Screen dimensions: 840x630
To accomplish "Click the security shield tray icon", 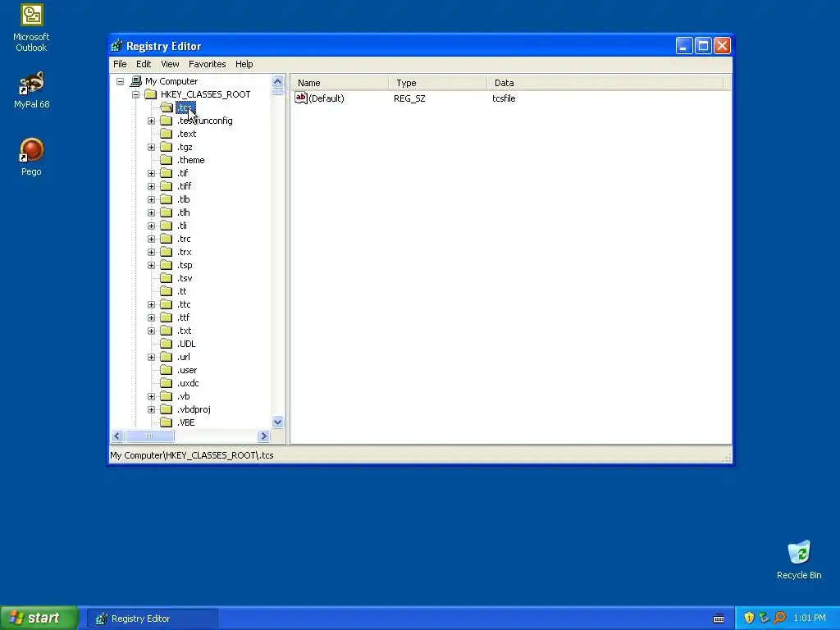I will coord(749,618).
